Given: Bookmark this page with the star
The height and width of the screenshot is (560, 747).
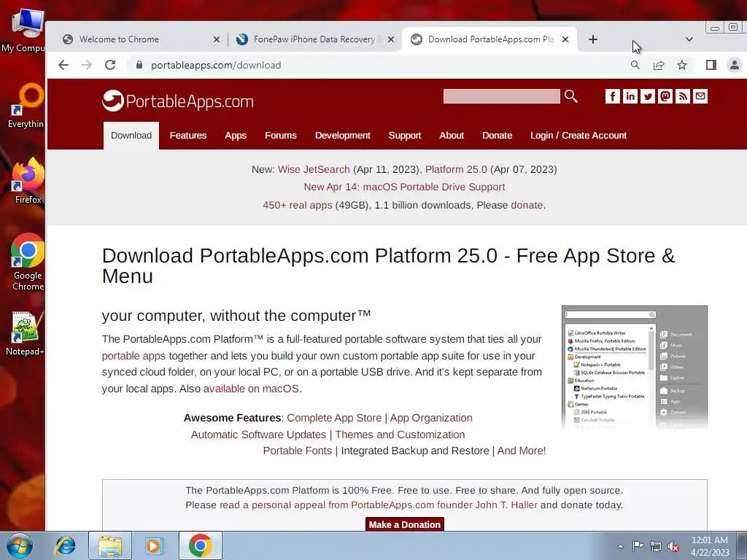Looking at the screenshot, I should tap(682, 65).
